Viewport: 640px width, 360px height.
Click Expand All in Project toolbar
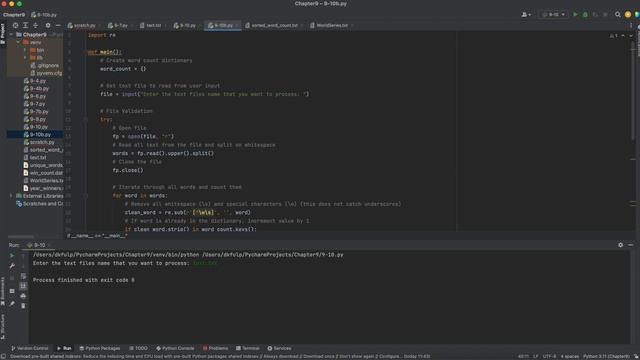coord(25,25)
